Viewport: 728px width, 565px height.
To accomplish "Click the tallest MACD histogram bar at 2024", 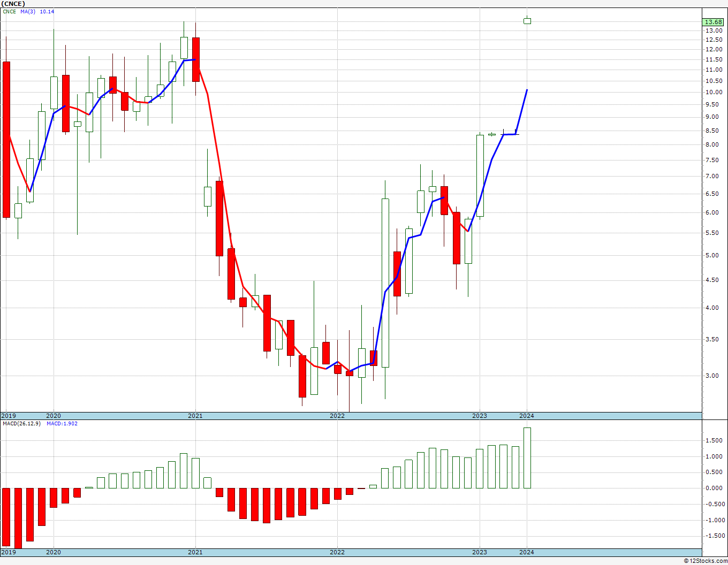I will click(527, 458).
